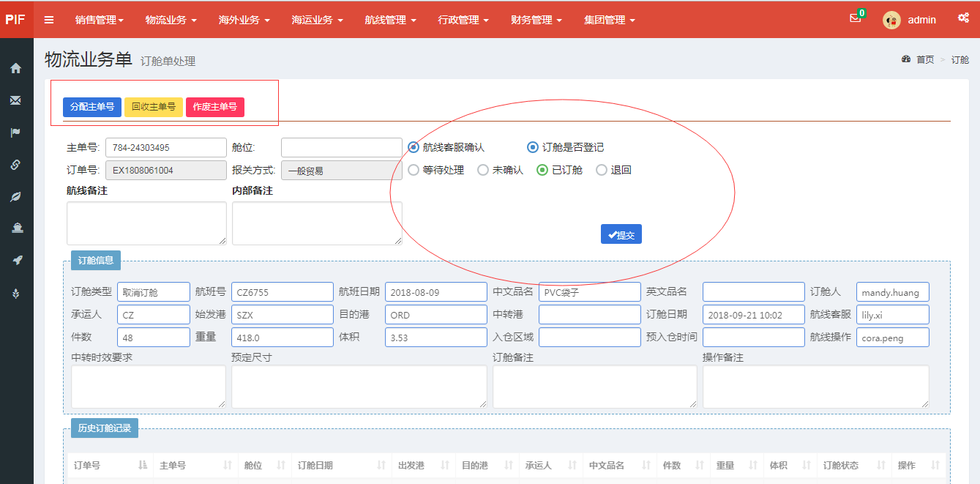Screen dimensions: 980x484
Task: Click the PIF logo
Action: pos(15,20)
